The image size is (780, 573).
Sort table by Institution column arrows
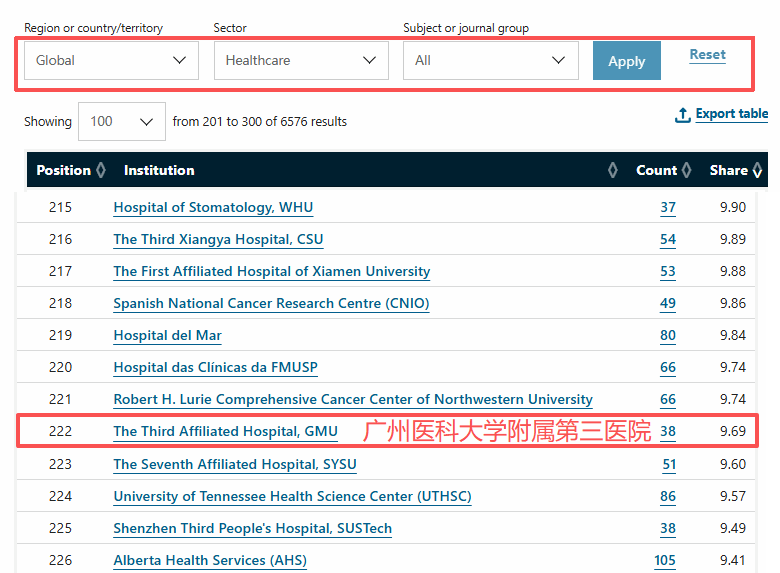click(612, 170)
